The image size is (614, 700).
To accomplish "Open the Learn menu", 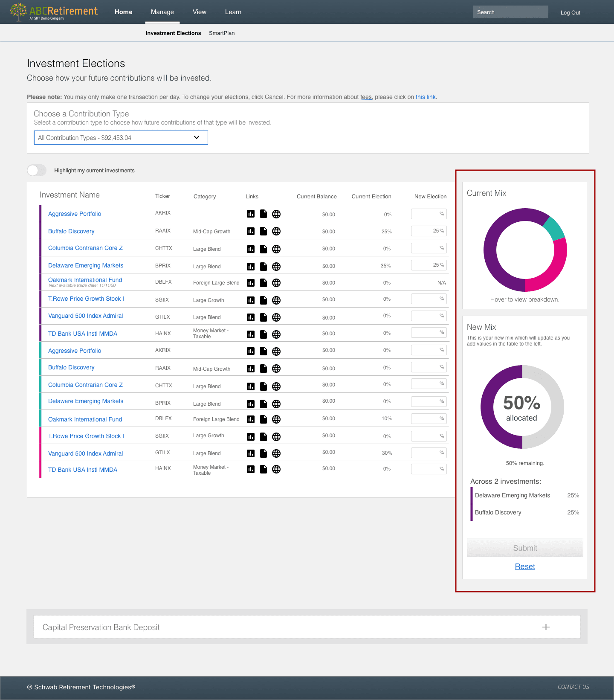I will pyautogui.click(x=233, y=12).
